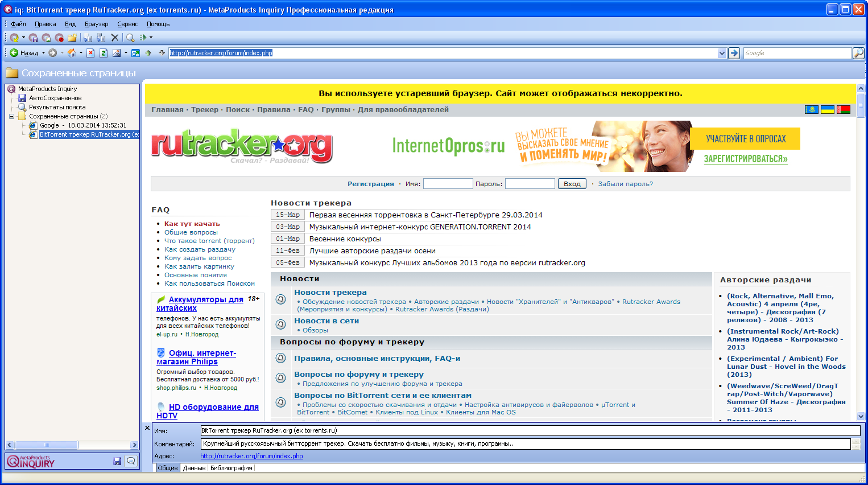Delete the selected item with the X icon
The image size is (868, 485).
[x=115, y=38]
